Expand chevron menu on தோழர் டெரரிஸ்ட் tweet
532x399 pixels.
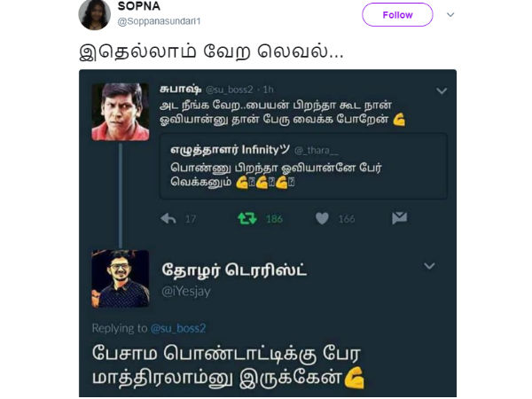(429, 266)
